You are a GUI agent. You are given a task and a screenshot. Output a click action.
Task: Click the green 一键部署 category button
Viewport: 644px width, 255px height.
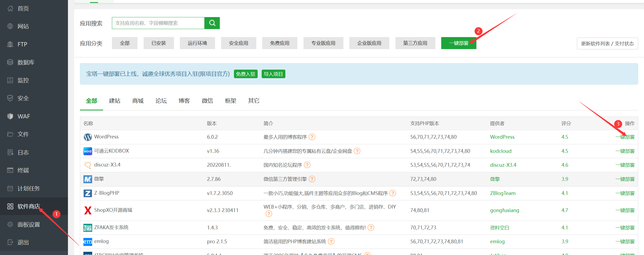click(459, 43)
